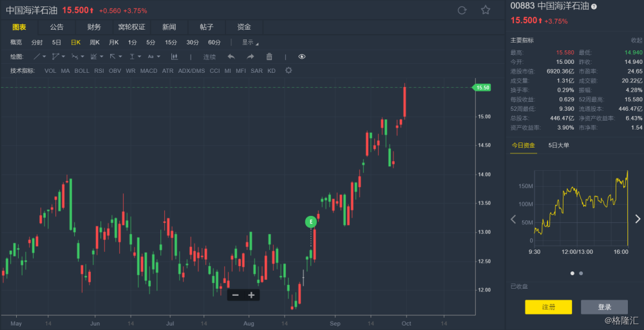Zoom out the chart with the minus button

coord(235,295)
